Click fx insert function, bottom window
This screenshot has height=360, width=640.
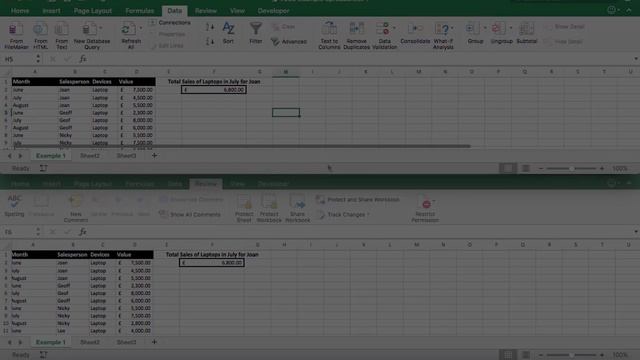tap(83, 232)
